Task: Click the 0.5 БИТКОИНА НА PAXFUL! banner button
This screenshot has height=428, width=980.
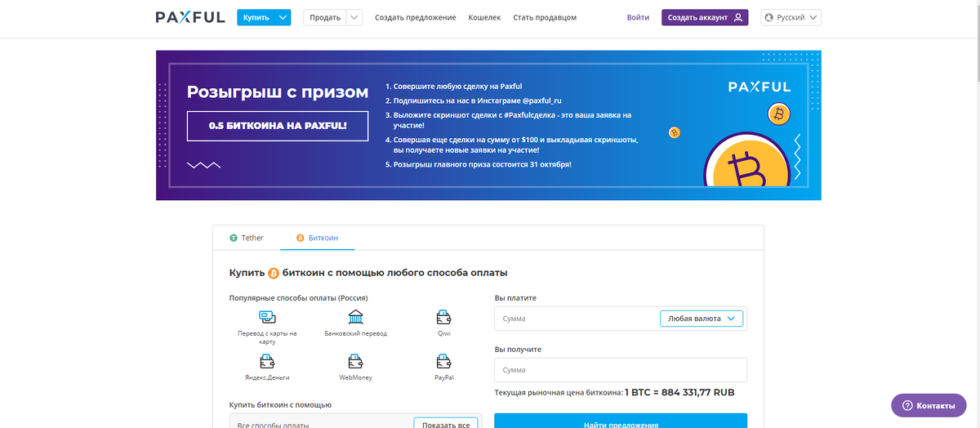Action: tap(278, 126)
